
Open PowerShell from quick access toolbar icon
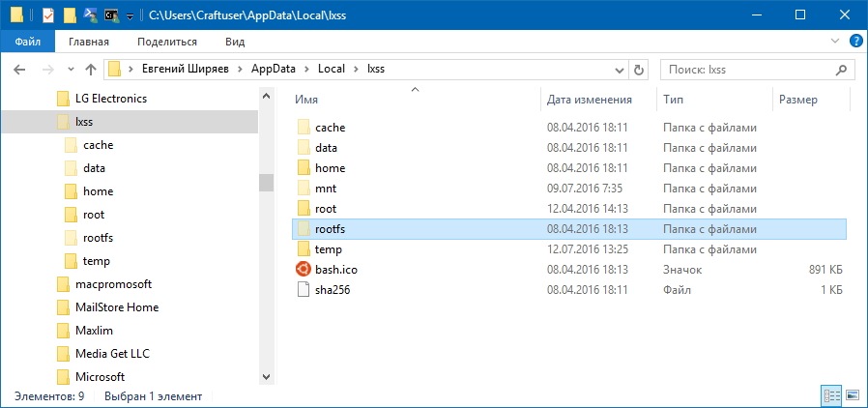(x=90, y=15)
